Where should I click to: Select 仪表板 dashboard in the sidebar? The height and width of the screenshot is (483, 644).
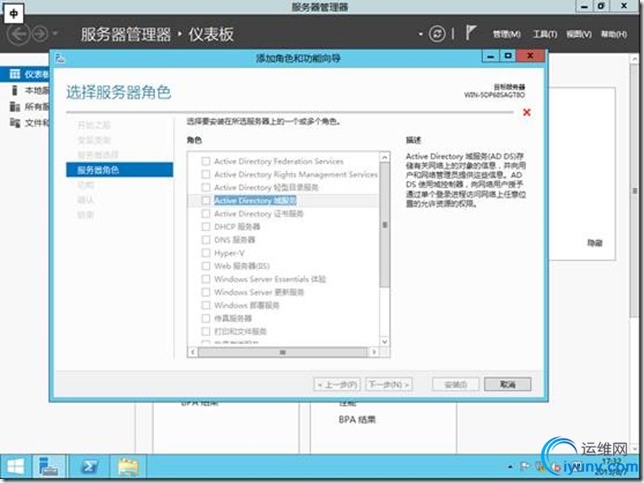coord(25,74)
